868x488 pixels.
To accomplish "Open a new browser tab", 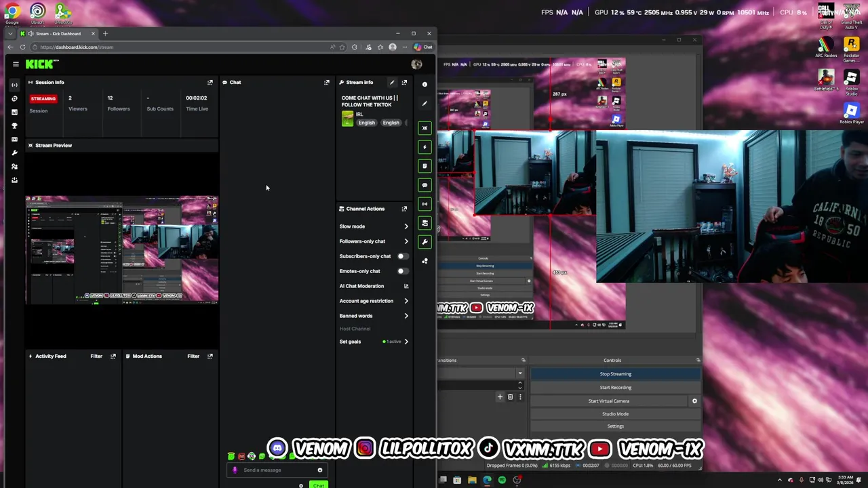I will (105, 33).
